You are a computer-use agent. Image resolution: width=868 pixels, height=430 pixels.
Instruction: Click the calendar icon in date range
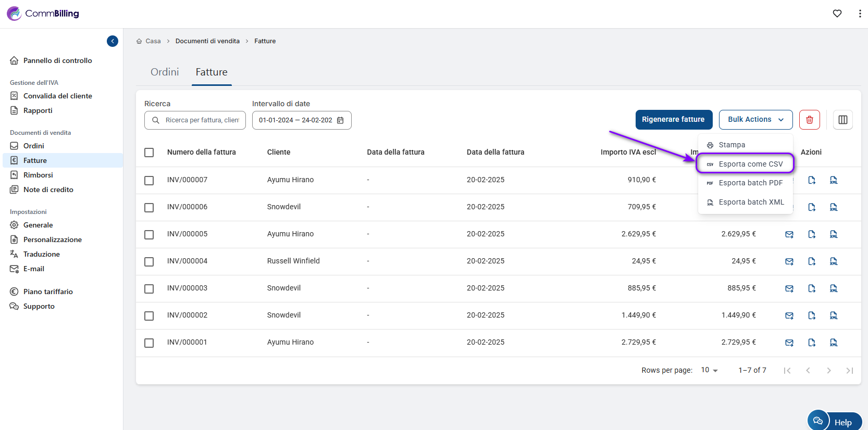coord(340,120)
